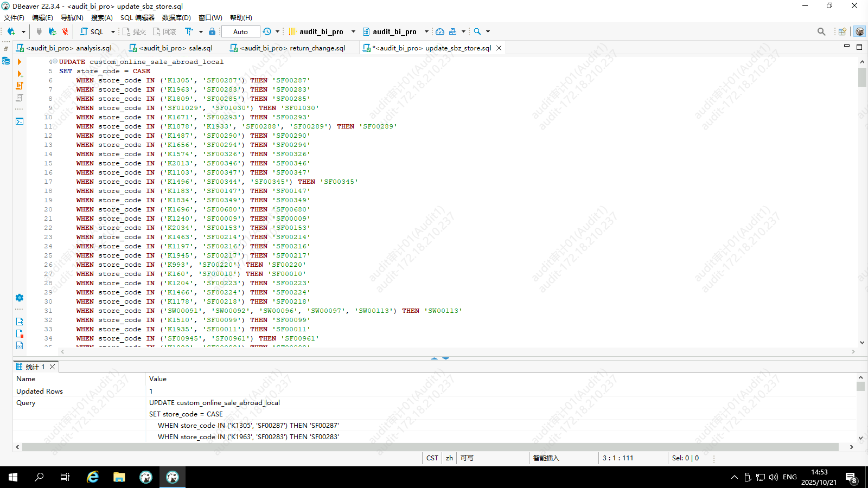Viewport: 868px width, 488px height.
Task: Expand the active database audit_bi_pro dropdown
Action: pyautogui.click(x=426, y=32)
